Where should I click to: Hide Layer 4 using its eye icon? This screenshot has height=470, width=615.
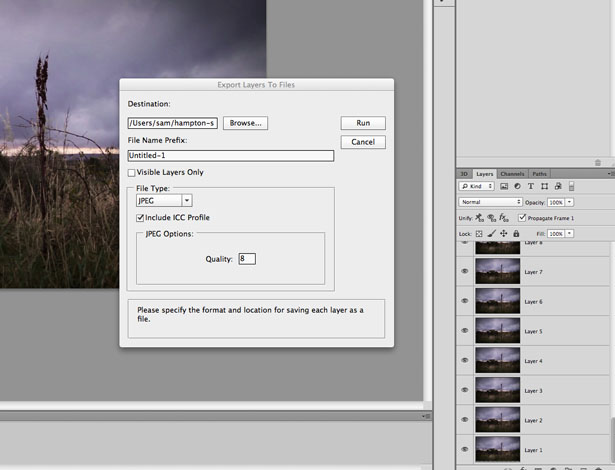pyautogui.click(x=465, y=360)
